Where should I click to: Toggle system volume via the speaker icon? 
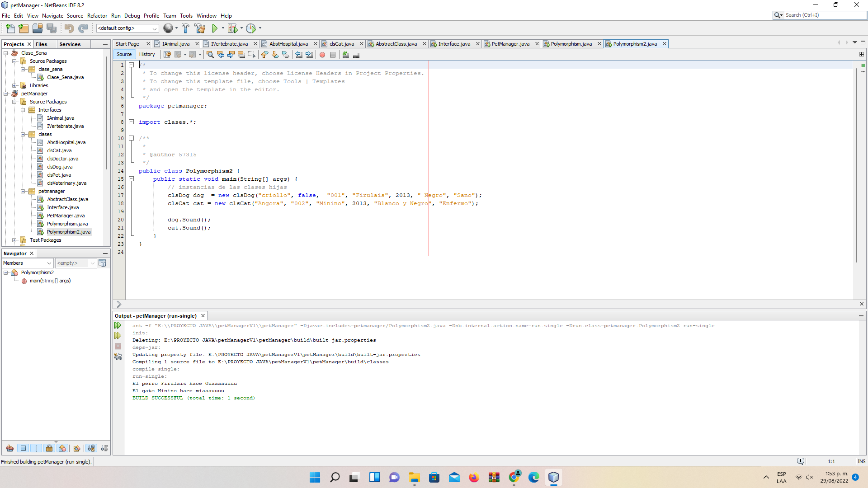pos(809,477)
